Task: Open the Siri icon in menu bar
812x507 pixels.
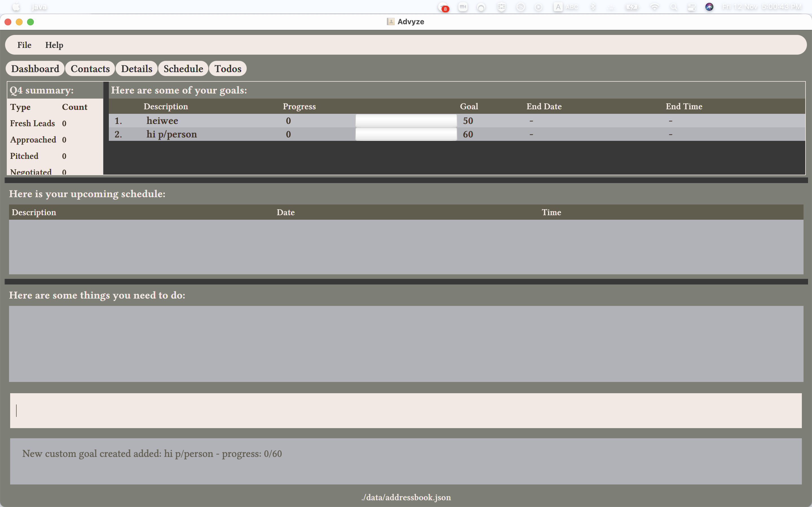Action: (709, 7)
